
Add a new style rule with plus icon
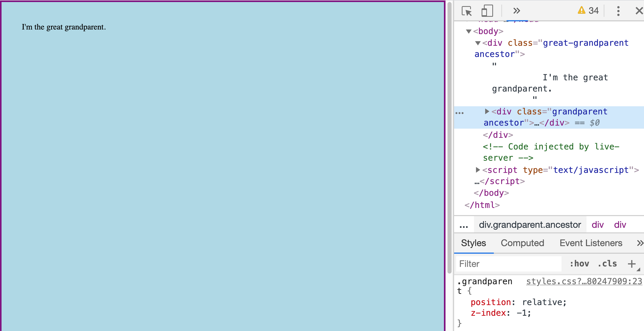click(632, 264)
